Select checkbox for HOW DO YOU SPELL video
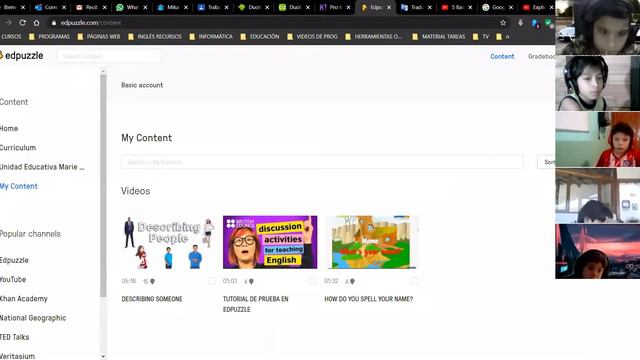The image size is (640, 360). [414, 281]
